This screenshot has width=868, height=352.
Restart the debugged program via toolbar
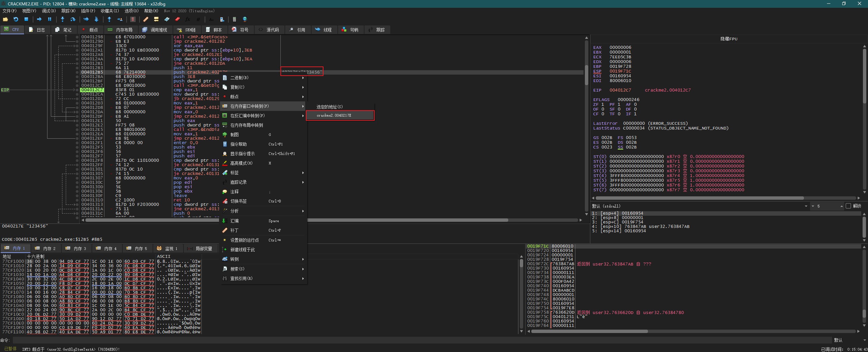click(x=16, y=19)
